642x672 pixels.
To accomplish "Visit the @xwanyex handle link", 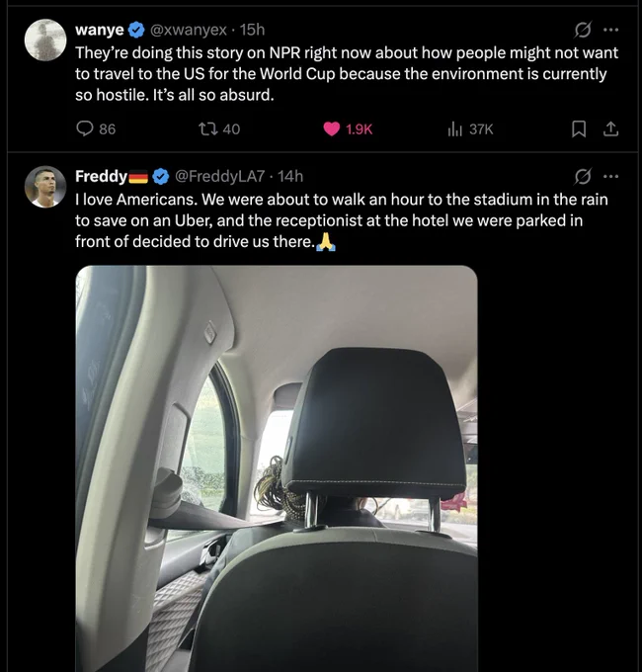I will (188, 30).
